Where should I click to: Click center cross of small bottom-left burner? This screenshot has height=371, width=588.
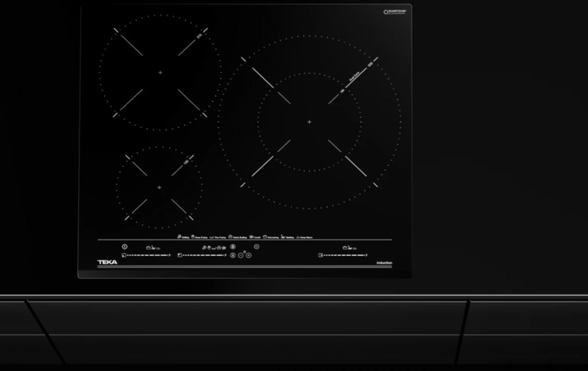click(159, 187)
